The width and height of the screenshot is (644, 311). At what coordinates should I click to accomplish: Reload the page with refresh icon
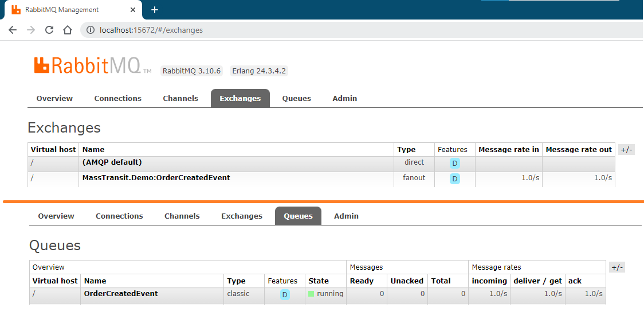(49, 30)
